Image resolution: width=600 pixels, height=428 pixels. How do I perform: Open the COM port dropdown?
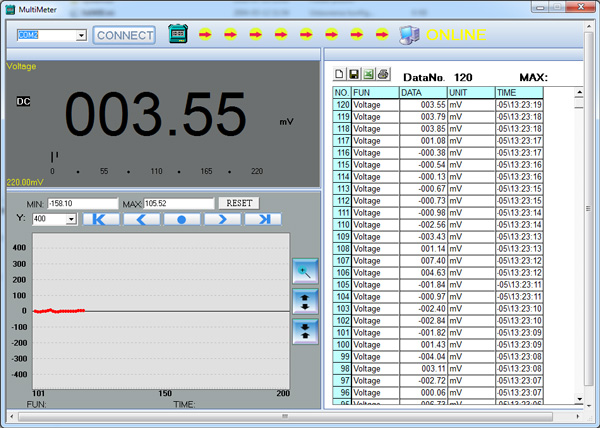(81, 35)
